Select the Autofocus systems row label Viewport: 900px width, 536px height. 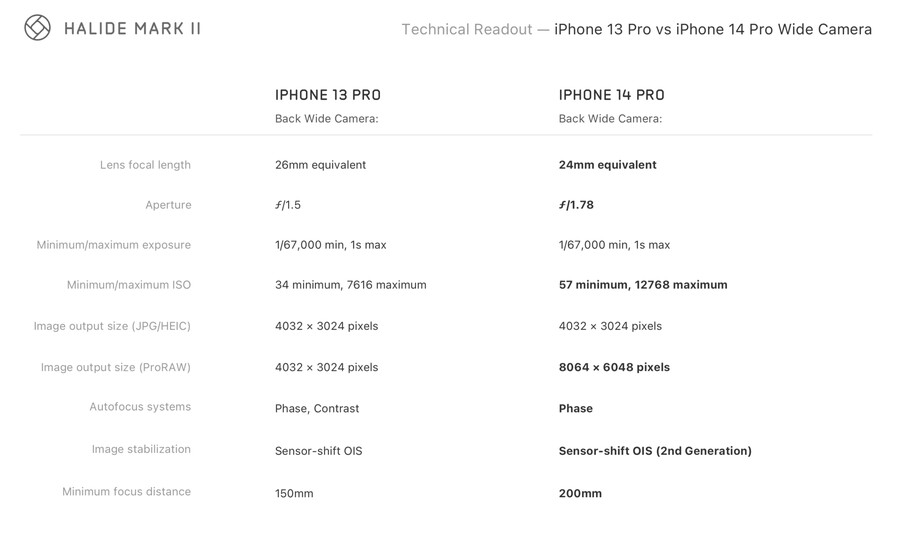pos(140,407)
